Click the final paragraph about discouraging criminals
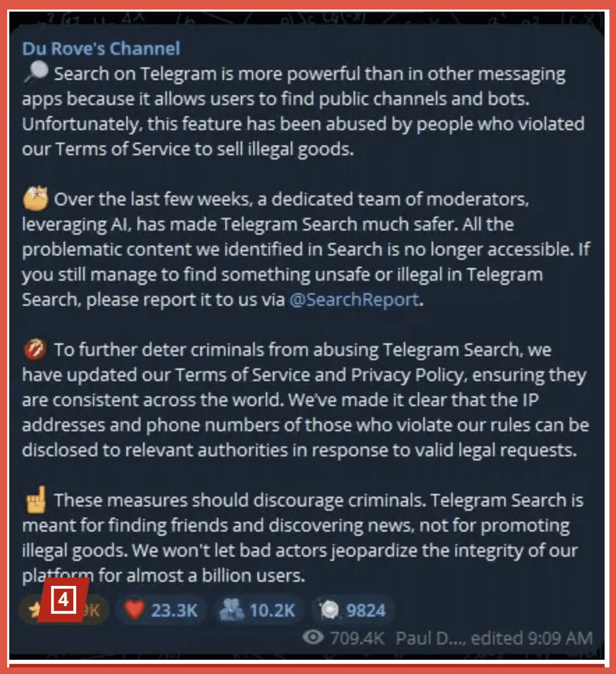This screenshot has width=616, height=674. pos(303,537)
